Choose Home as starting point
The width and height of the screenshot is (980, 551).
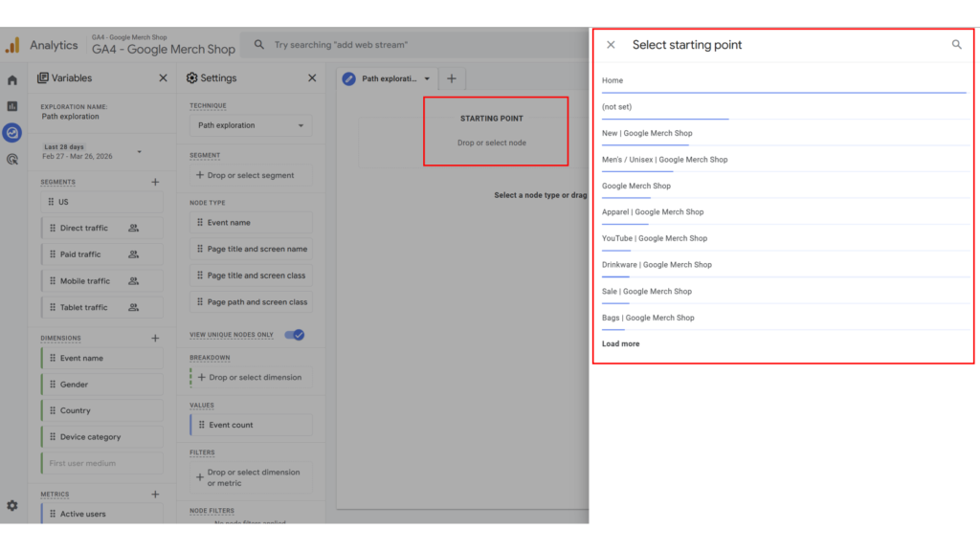[x=612, y=80]
